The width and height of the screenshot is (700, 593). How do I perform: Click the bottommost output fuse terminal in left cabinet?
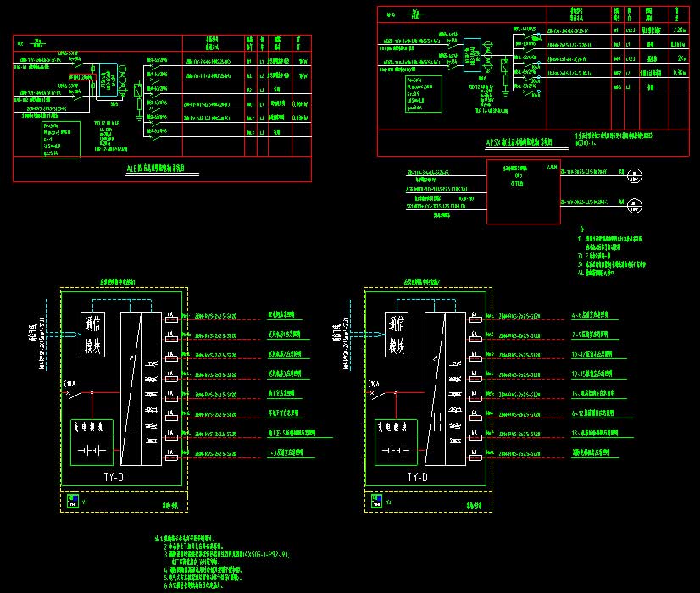click(171, 457)
